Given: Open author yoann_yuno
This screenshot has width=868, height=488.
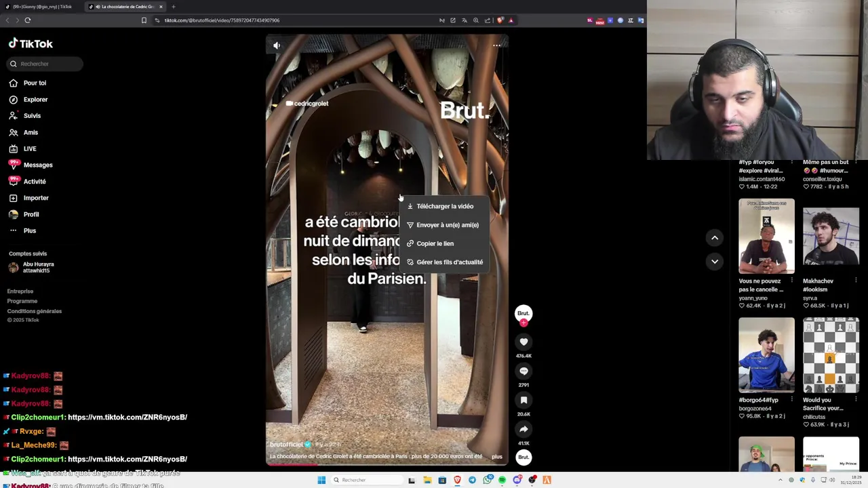Looking at the screenshot, I should click(753, 298).
